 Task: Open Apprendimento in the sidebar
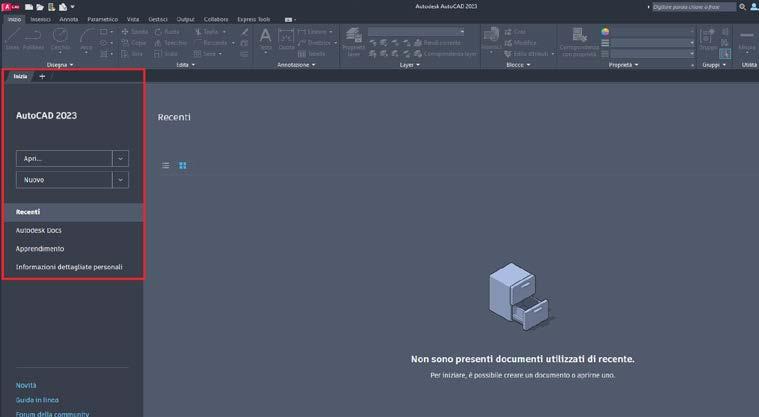[40, 249]
